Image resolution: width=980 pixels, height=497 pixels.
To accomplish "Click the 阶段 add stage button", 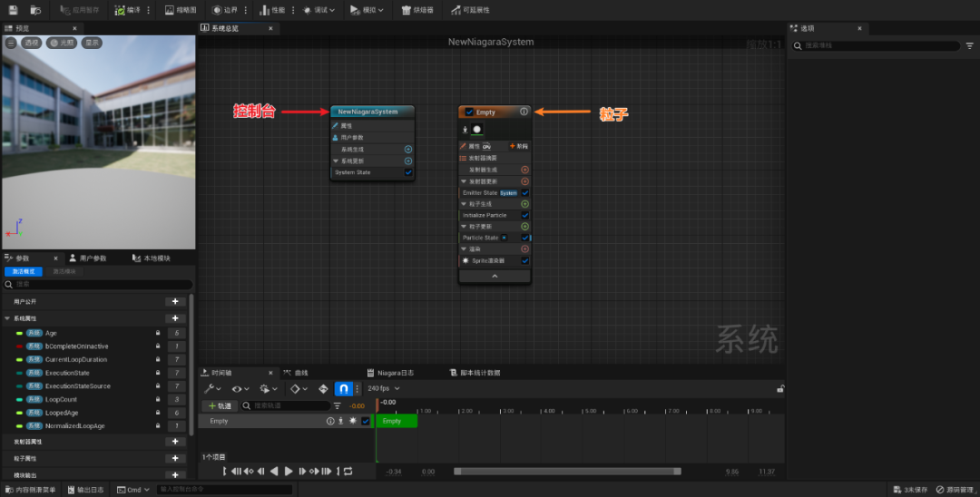I will tap(519, 146).
